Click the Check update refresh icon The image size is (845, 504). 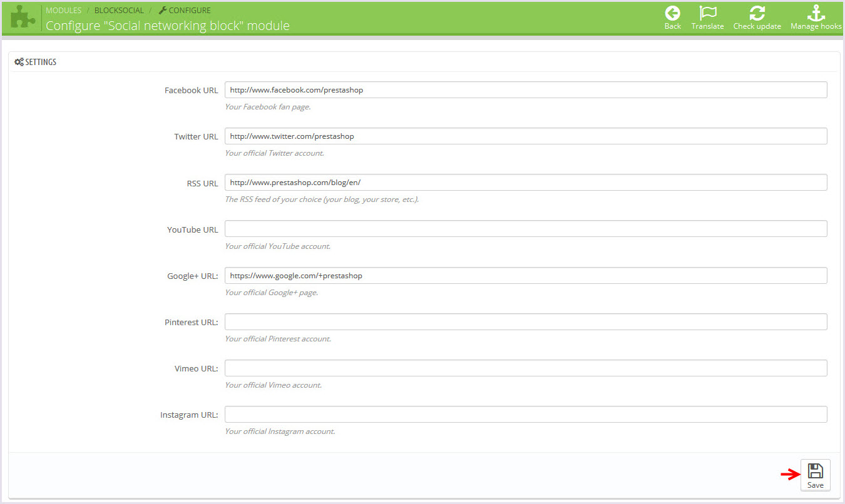click(x=757, y=13)
